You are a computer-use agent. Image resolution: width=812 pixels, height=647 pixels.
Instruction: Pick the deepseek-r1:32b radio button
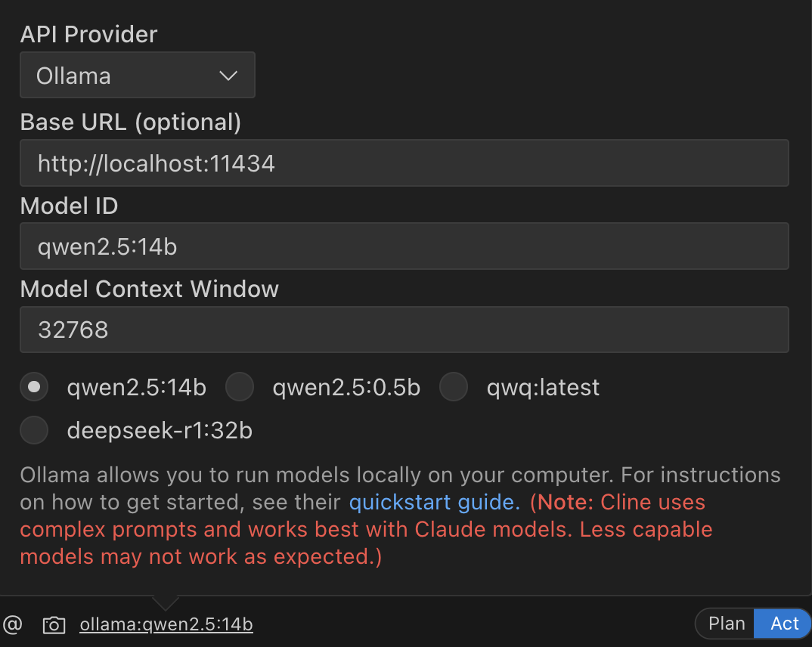click(34, 430)
